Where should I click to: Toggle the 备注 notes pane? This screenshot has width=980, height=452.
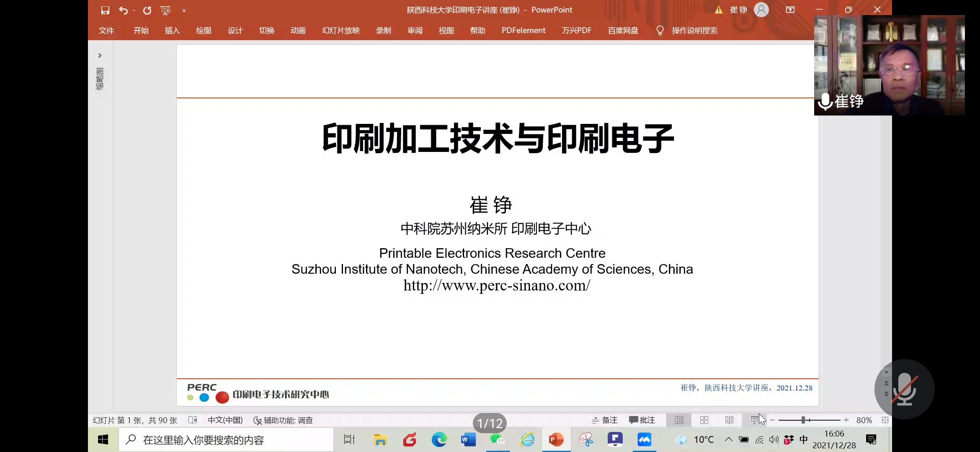(605, 420)
